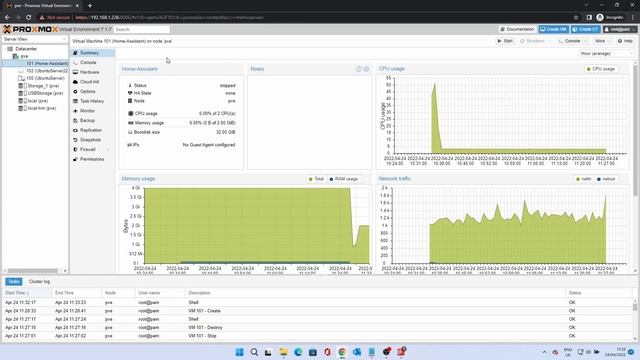The image size is (640, 360).
Task: Switch to the Cluster log tab
Action: click(x=39, y=282)
